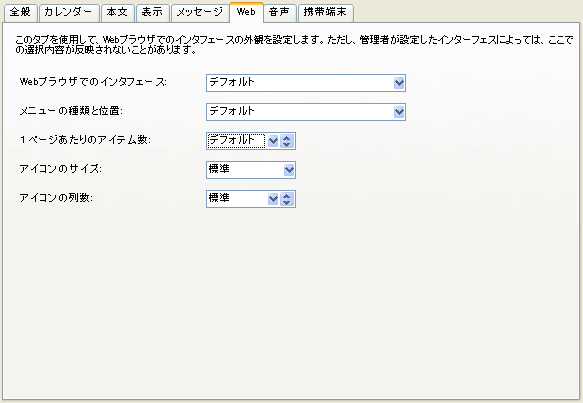
Task: Open the 携帯端末 tab
Action: coord(325,13)
